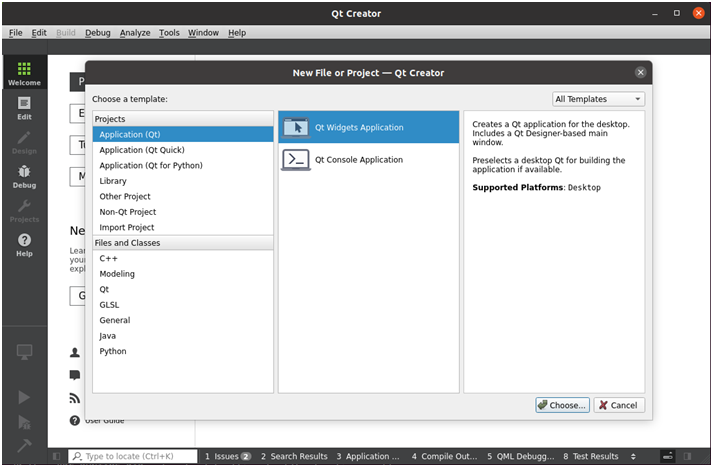Open the Analyze menu
The width and height of the screenshot is (712, 467).
coord(135,33)
